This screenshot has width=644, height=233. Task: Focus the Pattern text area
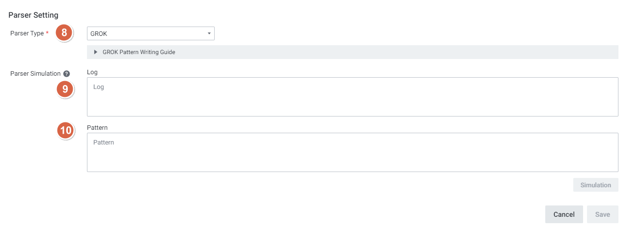click(352, 152)
